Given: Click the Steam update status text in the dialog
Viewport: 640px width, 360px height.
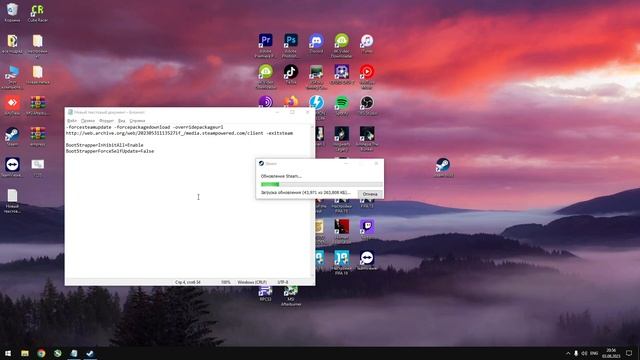Looking at the screenshot, I should [305, 192].
